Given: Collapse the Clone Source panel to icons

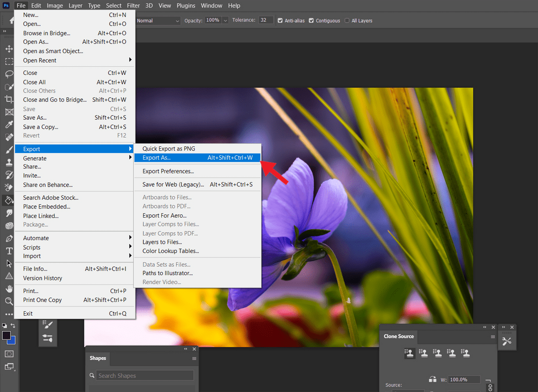Looking at the screenshot, I should coord(485,327).
